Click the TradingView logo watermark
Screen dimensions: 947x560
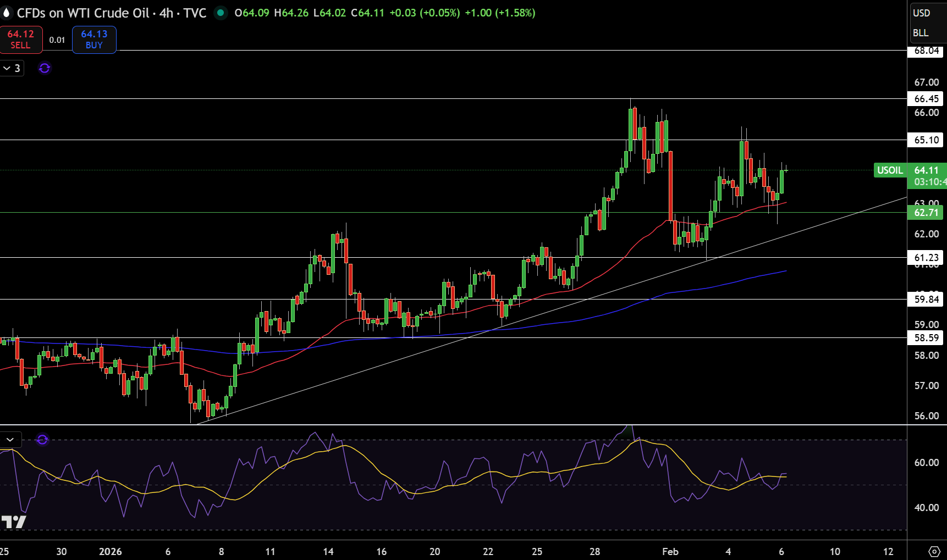tap(14, 522)
